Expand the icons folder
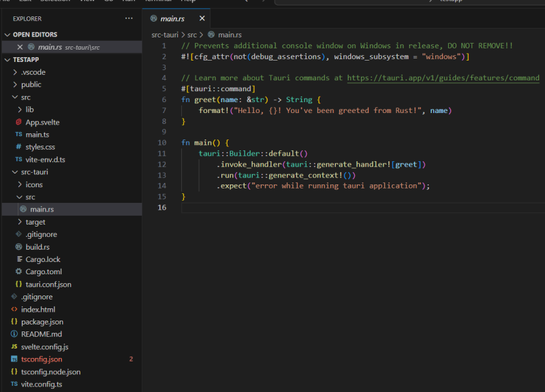This screenshot has height=392, width=545. coord(33,184)
